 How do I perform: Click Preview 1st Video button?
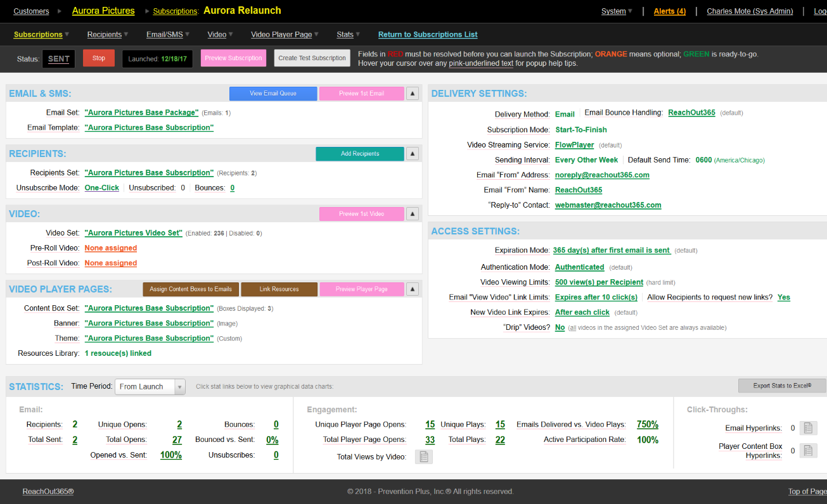[361, 214]
